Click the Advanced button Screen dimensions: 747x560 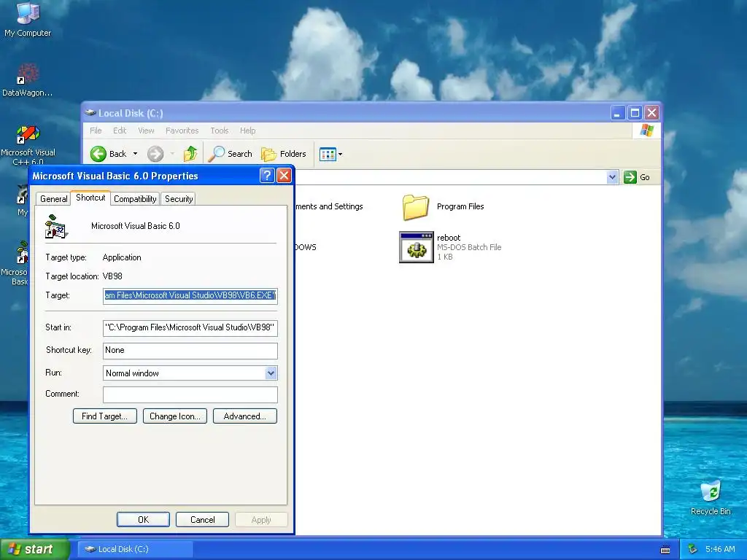pyautogui.click(x=245, y=416)
